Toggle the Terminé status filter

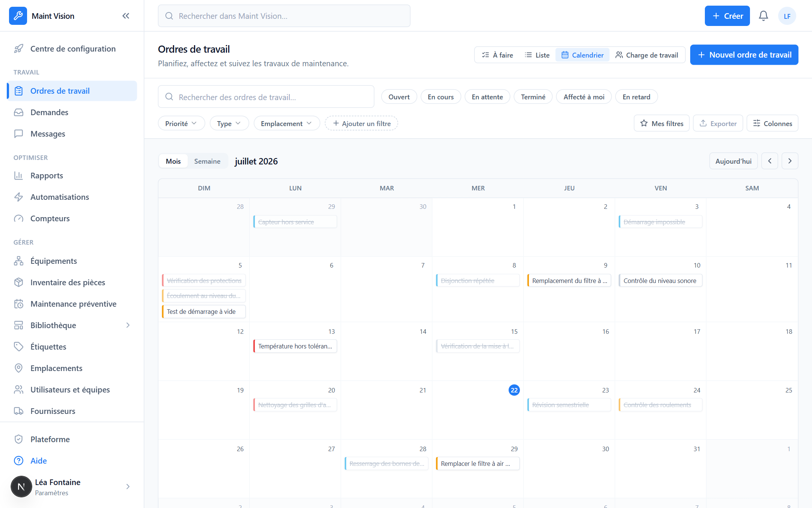tap(533, 97)
